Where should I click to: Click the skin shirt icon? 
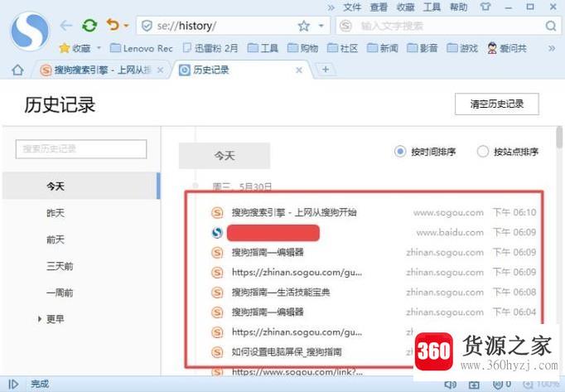[485, 7]
